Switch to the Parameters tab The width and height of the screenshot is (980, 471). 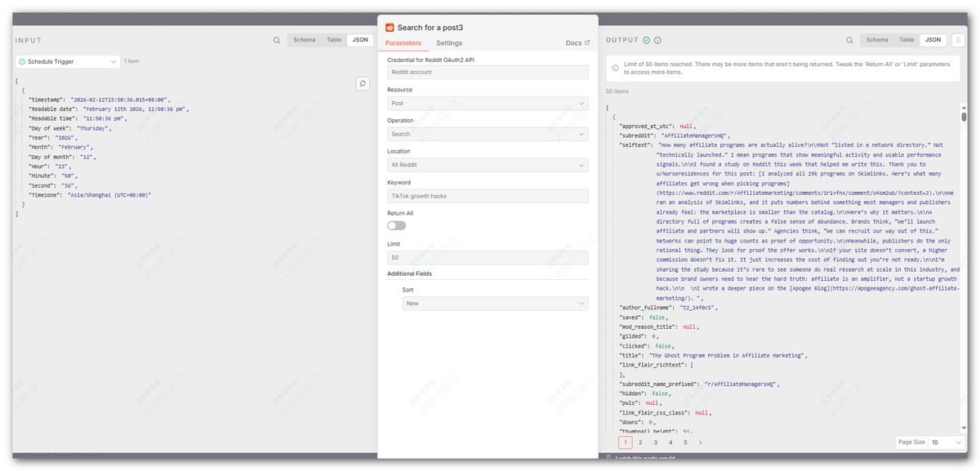click(x=403, y=43)
